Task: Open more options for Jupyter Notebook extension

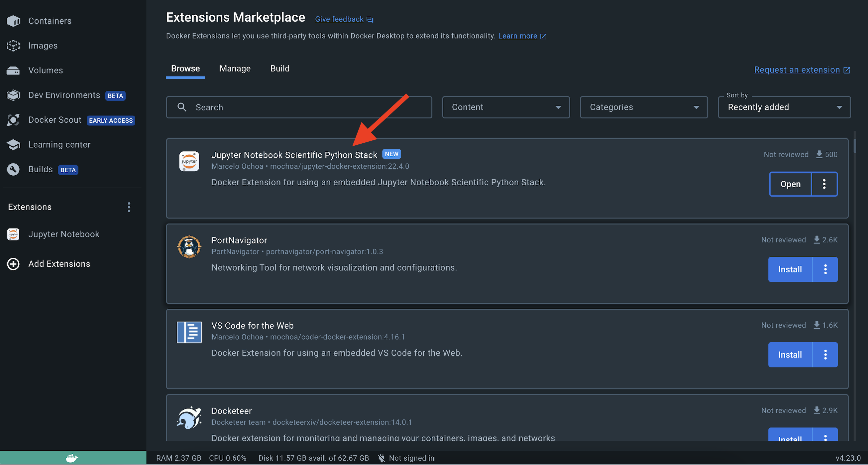Action: click(824, 184)
